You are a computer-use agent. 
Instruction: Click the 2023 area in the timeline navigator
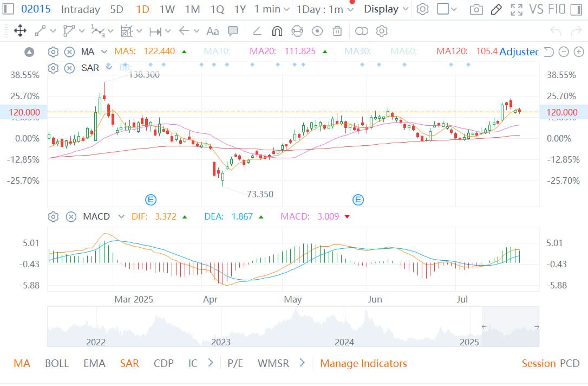pos(221,342)
